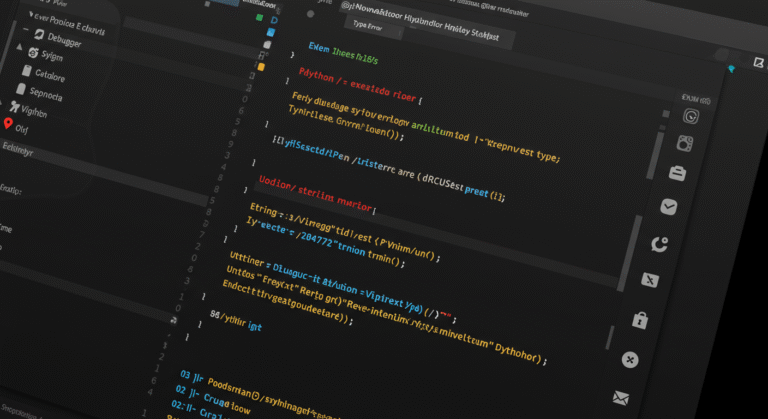Image resolution: width=768 pixels, height=419 pixels.
Task: Click the red location pin icon
Action: tap(9, 125)
